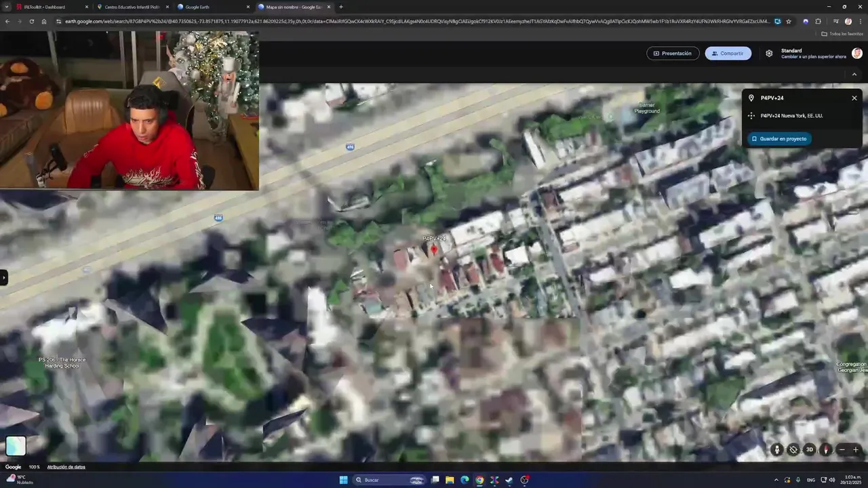Zoom in with the plus button
The height and width of the screenshot is (488, 868).
click(856, 449)
